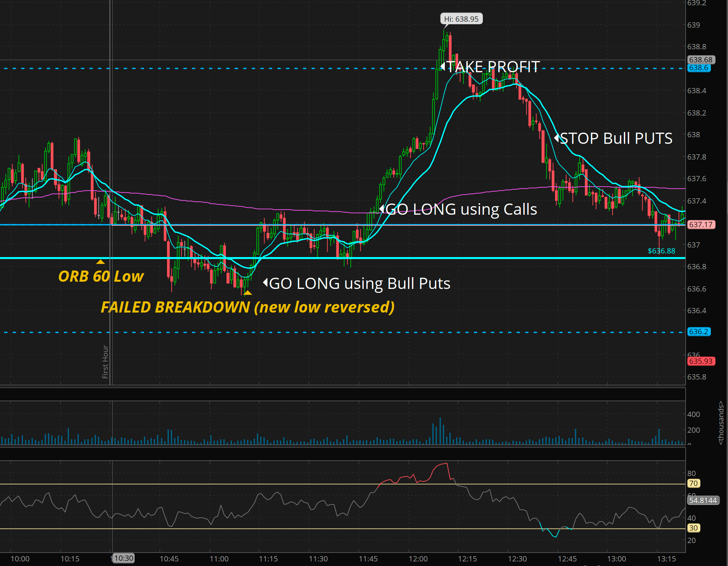Click white arrow beside TAKE PROFIT annotation
Image resolution: width=728 pixels, height=566 pixels.
[443, 66]
